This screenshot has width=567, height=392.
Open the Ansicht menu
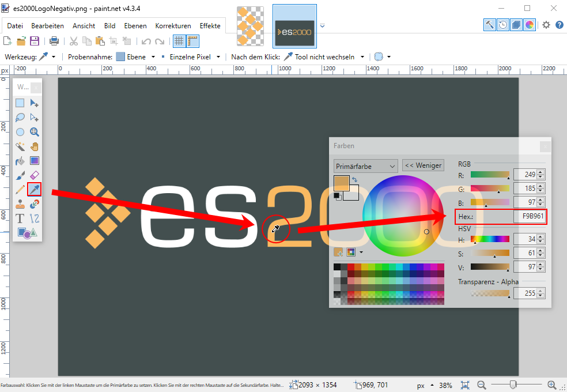pos(84,26)
